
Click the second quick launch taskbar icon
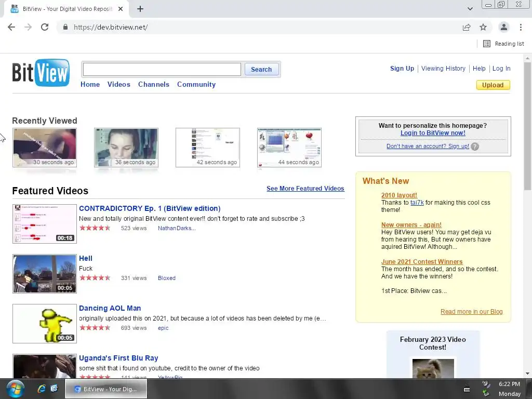coord(54,389)
